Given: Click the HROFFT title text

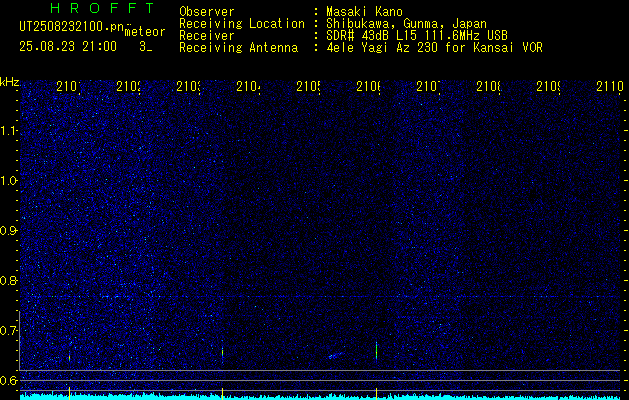Looking at the screenshot, I should point(102,8).
